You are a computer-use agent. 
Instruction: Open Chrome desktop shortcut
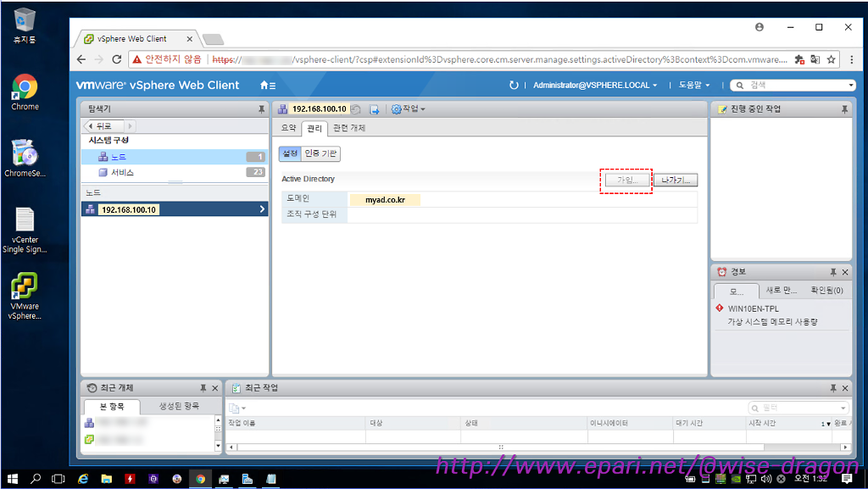pos(25,92)
